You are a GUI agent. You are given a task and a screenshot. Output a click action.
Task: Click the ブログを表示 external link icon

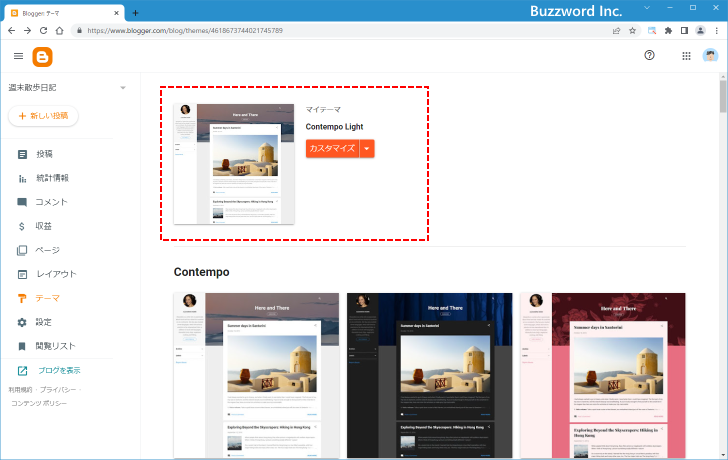point(22,370)
